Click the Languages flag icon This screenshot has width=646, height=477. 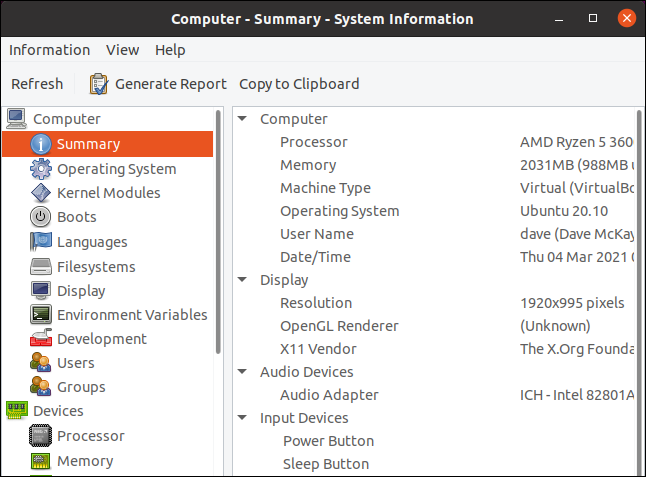tap(41, 242)
